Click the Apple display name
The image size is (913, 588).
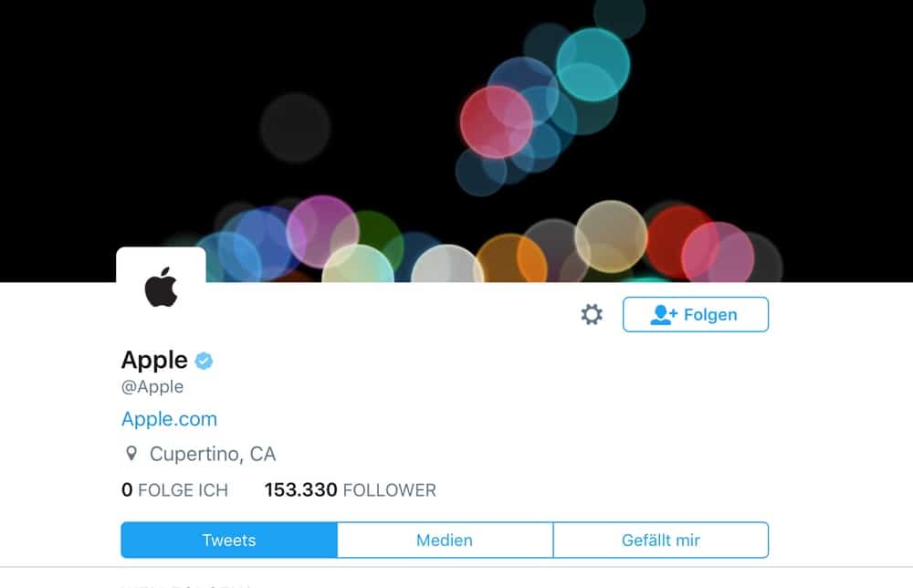(x=154, y=361)
